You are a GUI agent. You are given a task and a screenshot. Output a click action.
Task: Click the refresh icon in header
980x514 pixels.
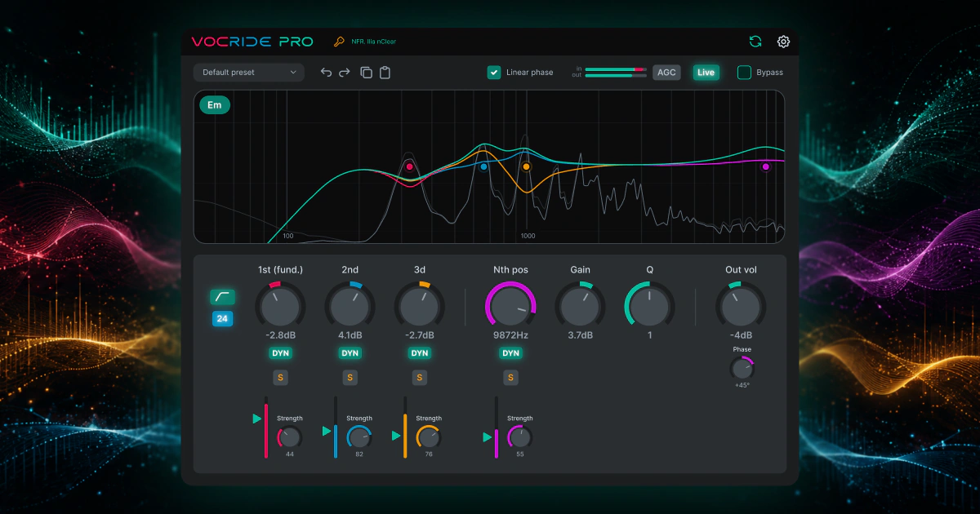click(755, 42)
